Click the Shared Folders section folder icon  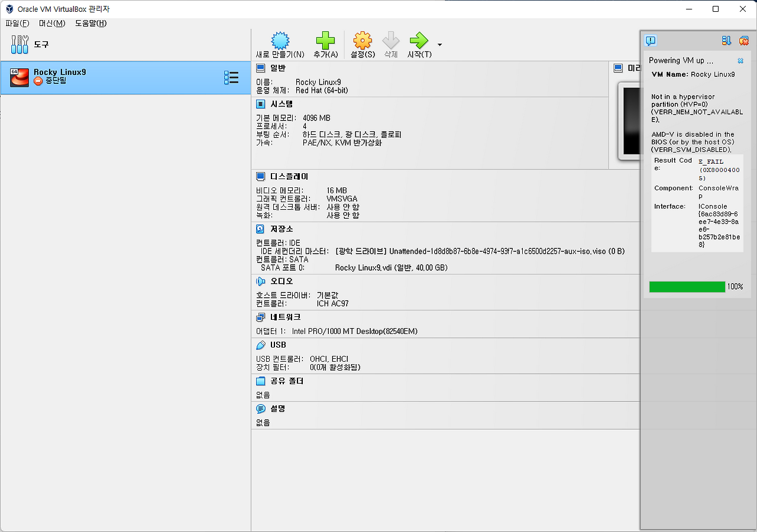tap(260, 381)
